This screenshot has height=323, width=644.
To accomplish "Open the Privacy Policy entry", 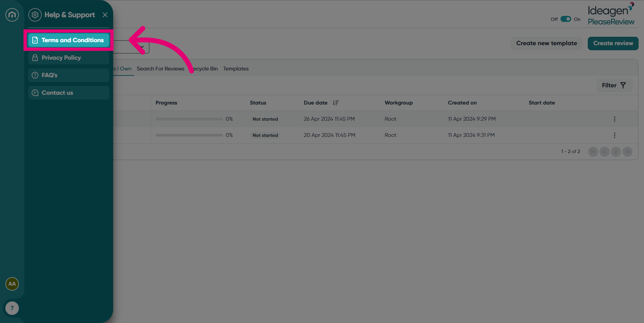I will point(69,58).
